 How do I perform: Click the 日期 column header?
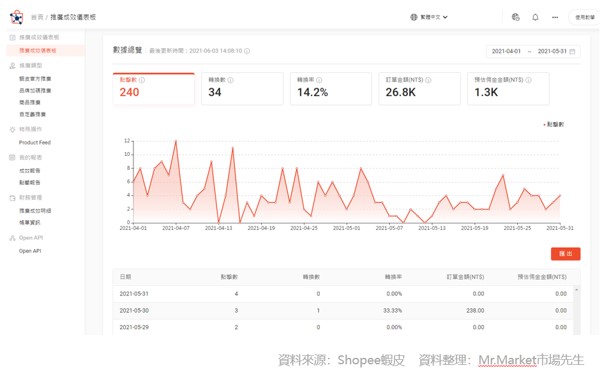pos(125,277)
